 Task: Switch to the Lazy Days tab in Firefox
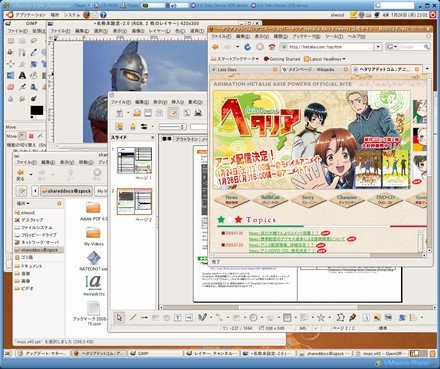(244, 69)
